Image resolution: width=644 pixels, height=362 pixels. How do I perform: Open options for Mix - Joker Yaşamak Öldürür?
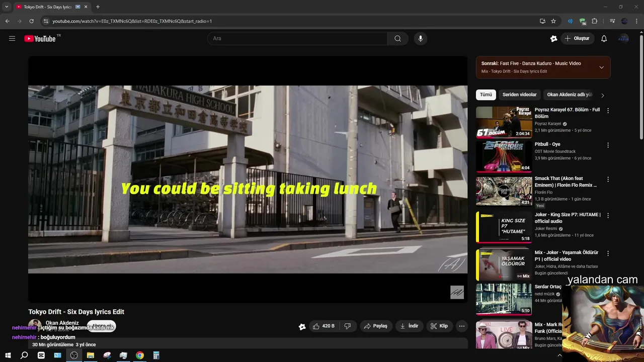608,253
